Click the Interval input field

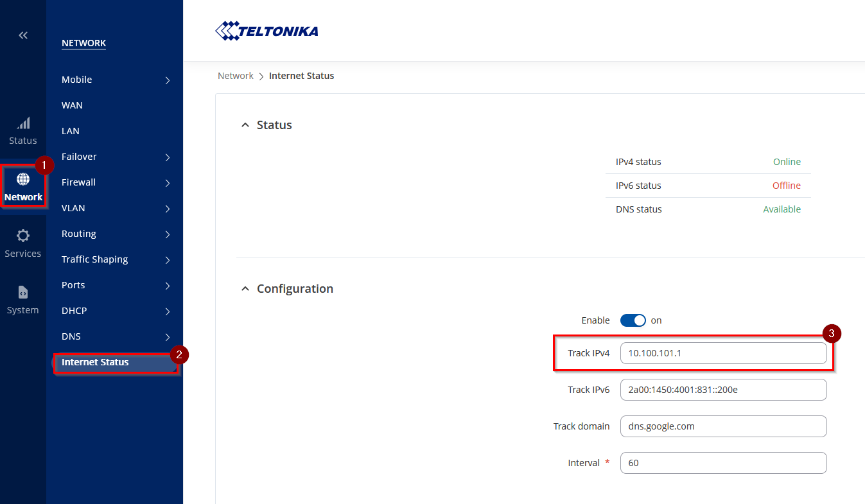[723, 463]
